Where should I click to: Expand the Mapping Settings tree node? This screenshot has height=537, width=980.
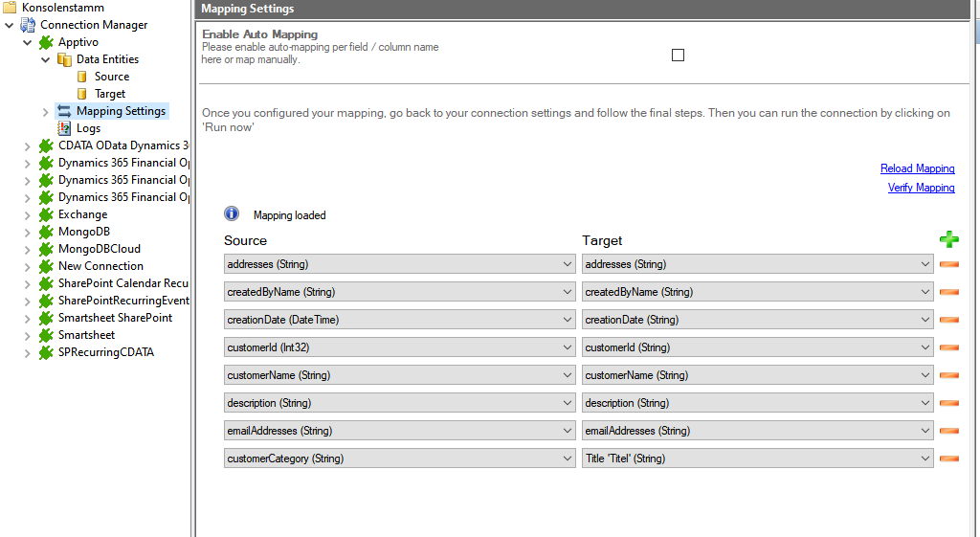tap(45, 112)
